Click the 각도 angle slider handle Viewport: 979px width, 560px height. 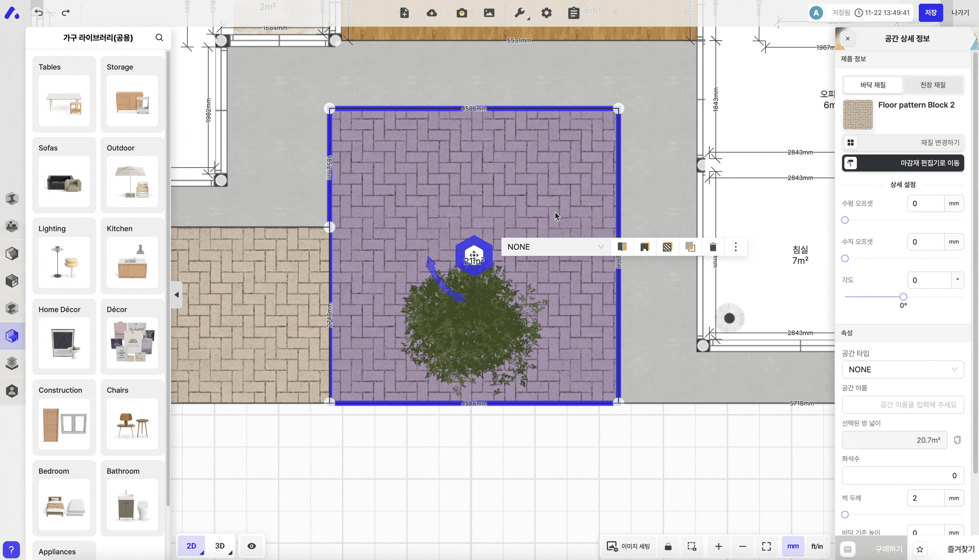pyautogui.click(x=903, y=297)
